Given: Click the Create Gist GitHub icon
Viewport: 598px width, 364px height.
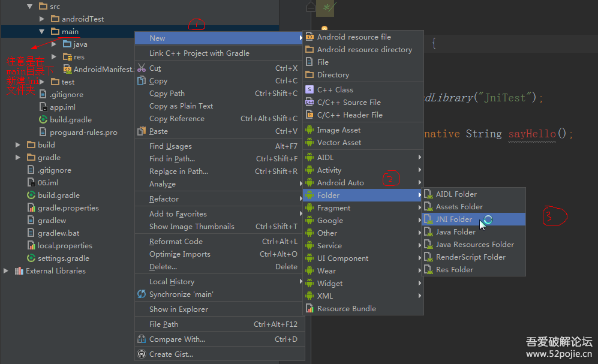Looking at the screenshot, I should pos(142,354).
